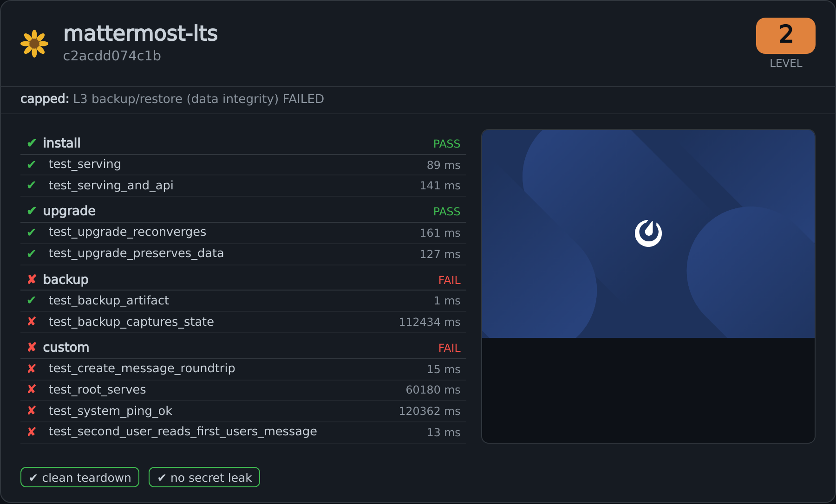Click the FAIL status for custom

point(450,348)
